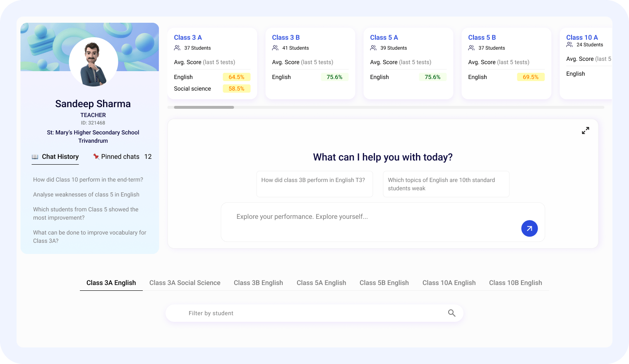The height and width of the screenshot is (364, 629).
Task: Click the search magnifier icon
Action: (x=451, y=313)
